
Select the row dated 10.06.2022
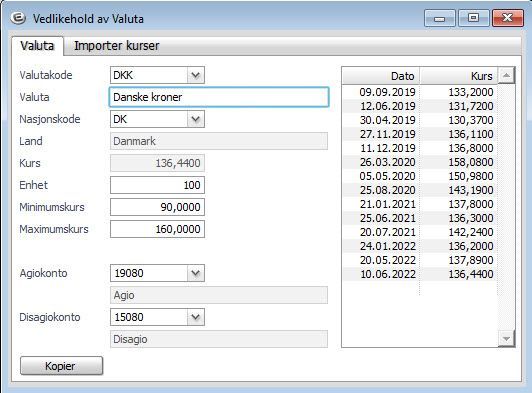420,274
